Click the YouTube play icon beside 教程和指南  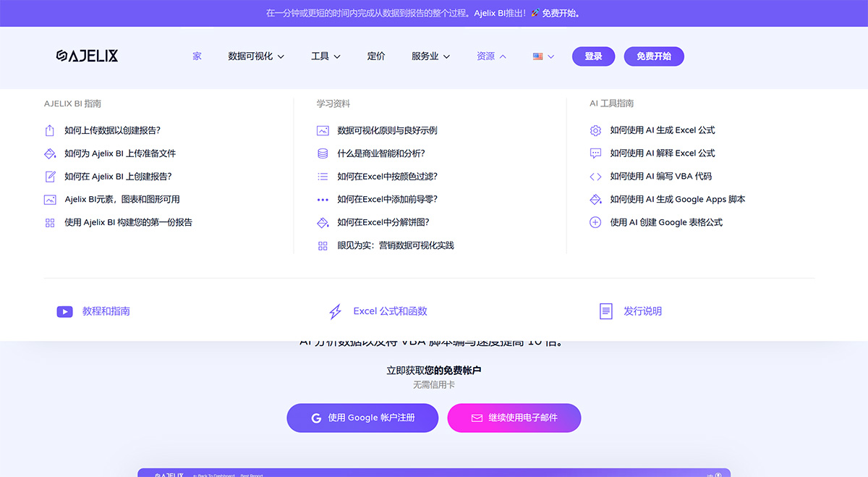click(x=64, y=311)
